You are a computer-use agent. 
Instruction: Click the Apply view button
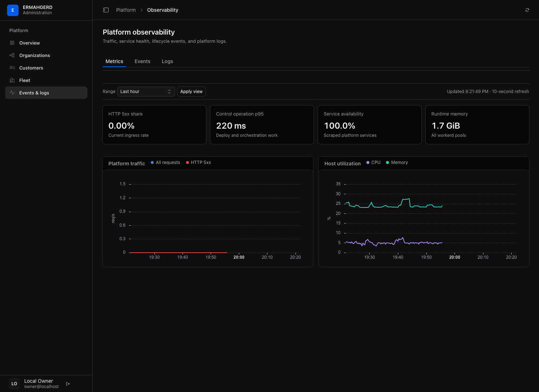[191, 92]
